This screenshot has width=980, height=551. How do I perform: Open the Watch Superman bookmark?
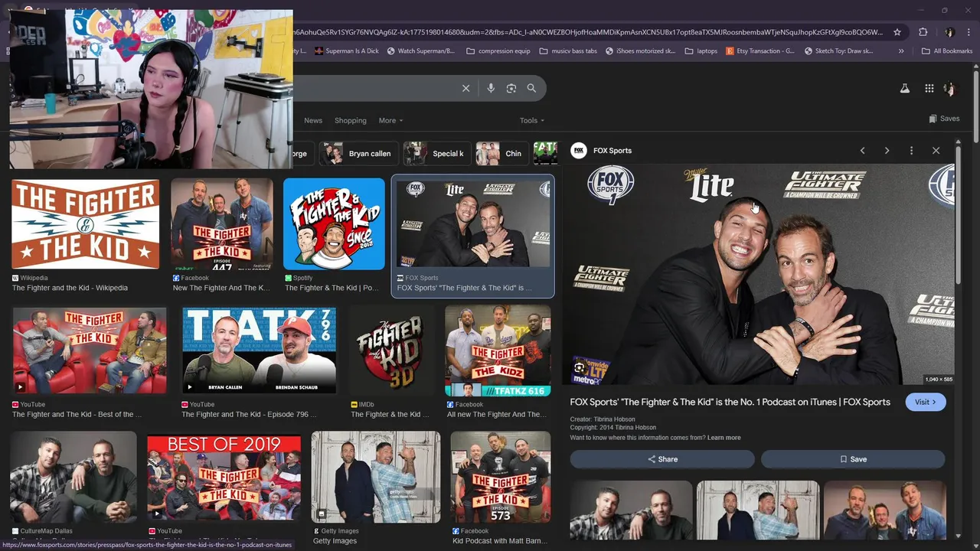pyautogui.click(x=421, y=51)
